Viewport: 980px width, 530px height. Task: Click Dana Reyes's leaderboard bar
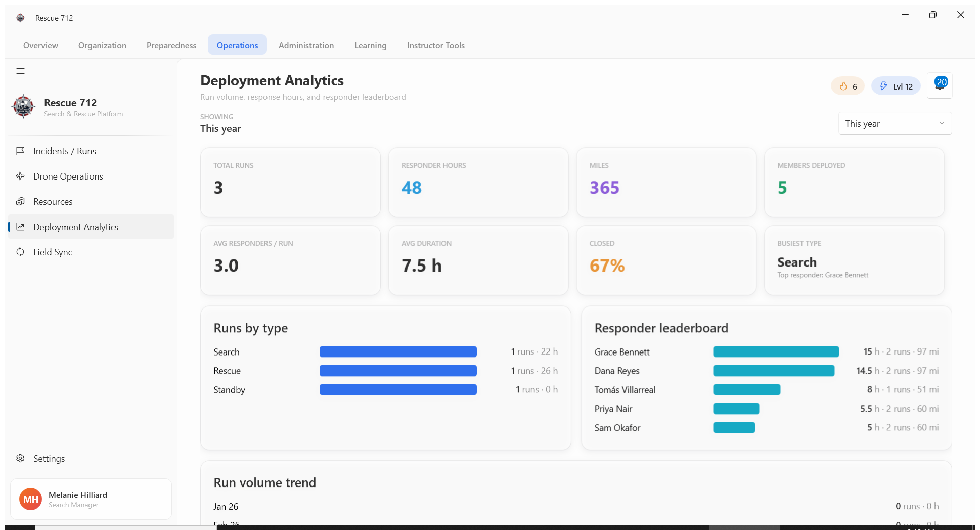pos(774,371)
